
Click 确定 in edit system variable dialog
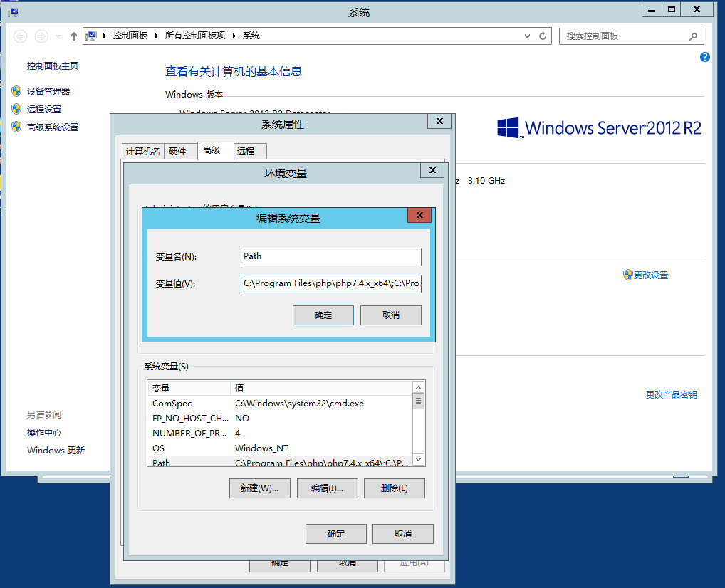click(x=323, y=315)
